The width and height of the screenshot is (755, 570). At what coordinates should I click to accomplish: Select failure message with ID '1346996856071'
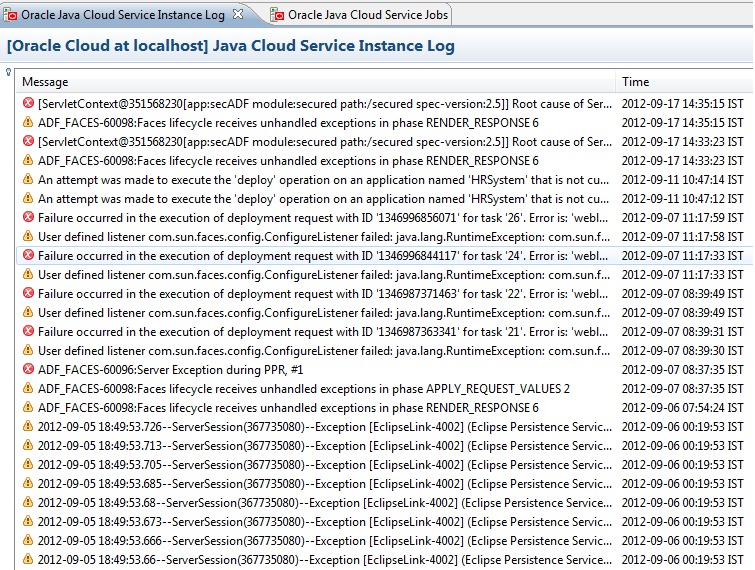[x=323, y=218]
